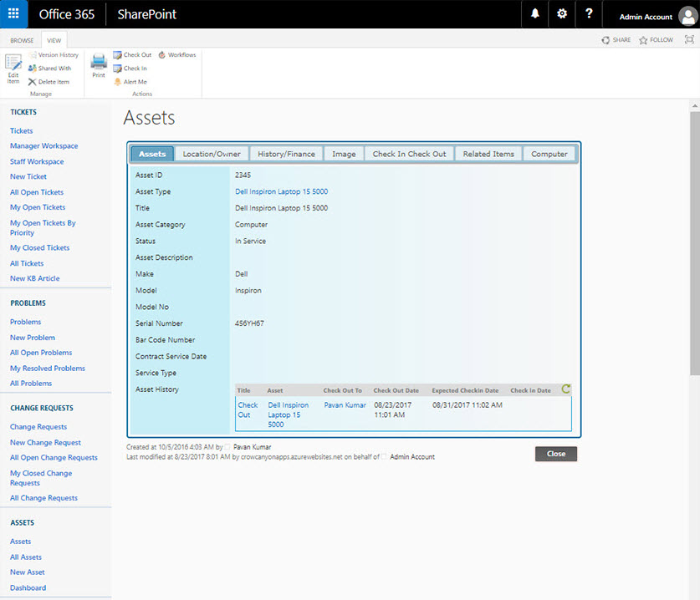Screen dimensions: 700x600
Task: Refresh the Asset History grid
Action: click(x=565, y=389)
